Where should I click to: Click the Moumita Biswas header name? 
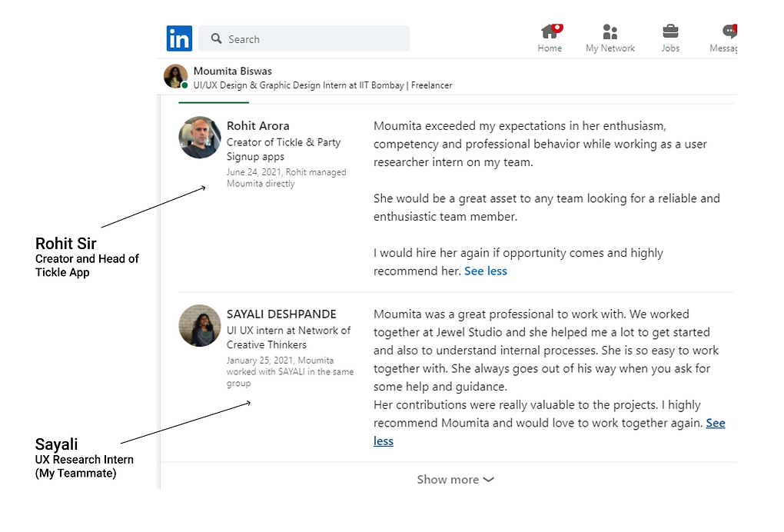232,71
